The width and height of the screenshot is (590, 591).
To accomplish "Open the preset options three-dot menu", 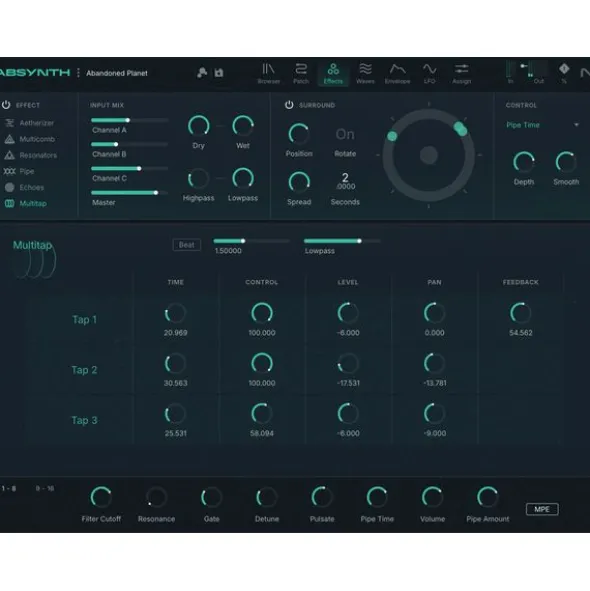I will pos(78,73).
